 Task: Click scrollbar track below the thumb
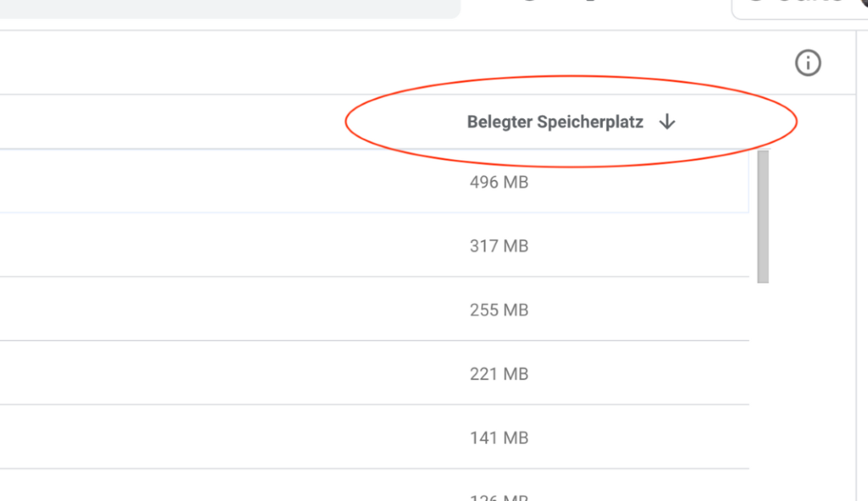click(763, 388)
